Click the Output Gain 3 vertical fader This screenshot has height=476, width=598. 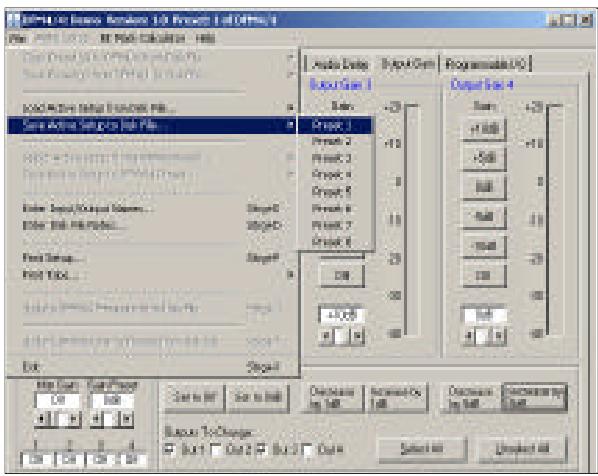pos(412,220)
